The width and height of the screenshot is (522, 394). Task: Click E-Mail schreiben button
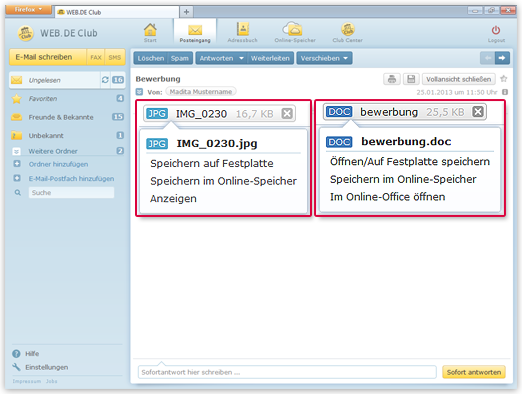point(48,57)
